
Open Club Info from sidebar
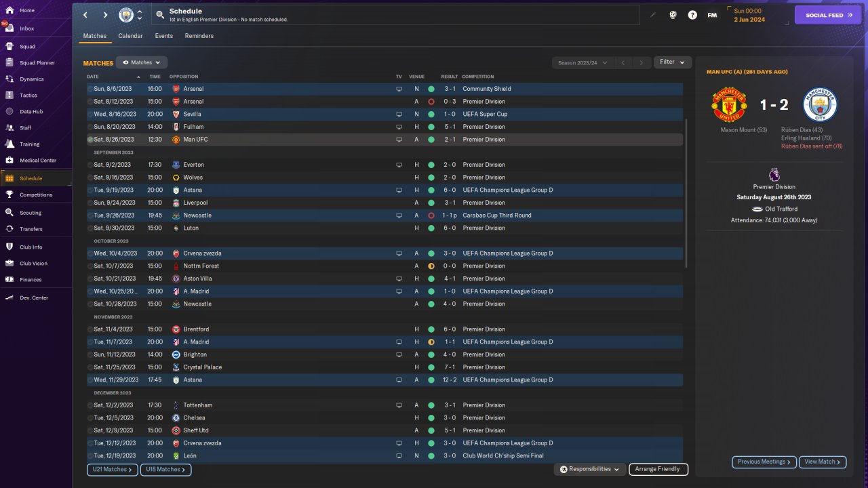[31, 247]
